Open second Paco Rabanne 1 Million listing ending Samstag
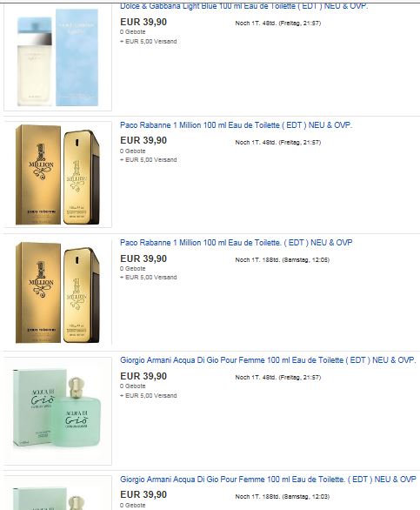420x510 pixels. tap(236, 243)
